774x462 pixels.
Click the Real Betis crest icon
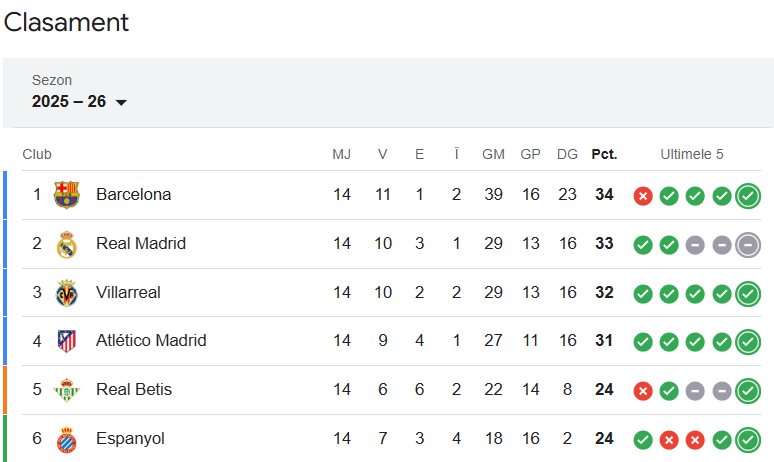pos(66,390)
